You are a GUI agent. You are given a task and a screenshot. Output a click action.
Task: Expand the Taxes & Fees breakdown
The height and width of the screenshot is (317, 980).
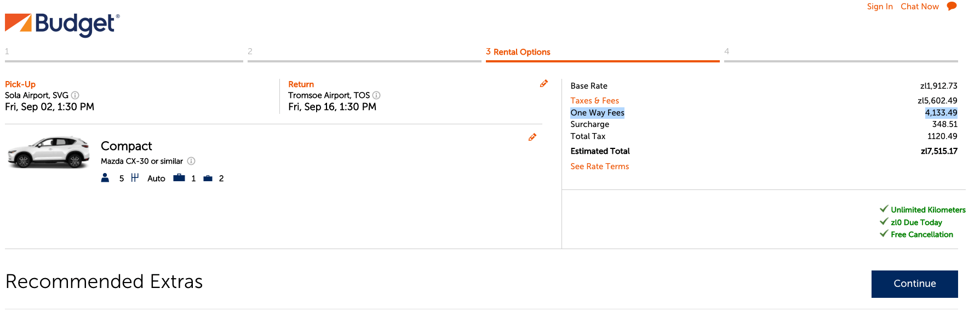pyautogui.click(x=594, y=101)
